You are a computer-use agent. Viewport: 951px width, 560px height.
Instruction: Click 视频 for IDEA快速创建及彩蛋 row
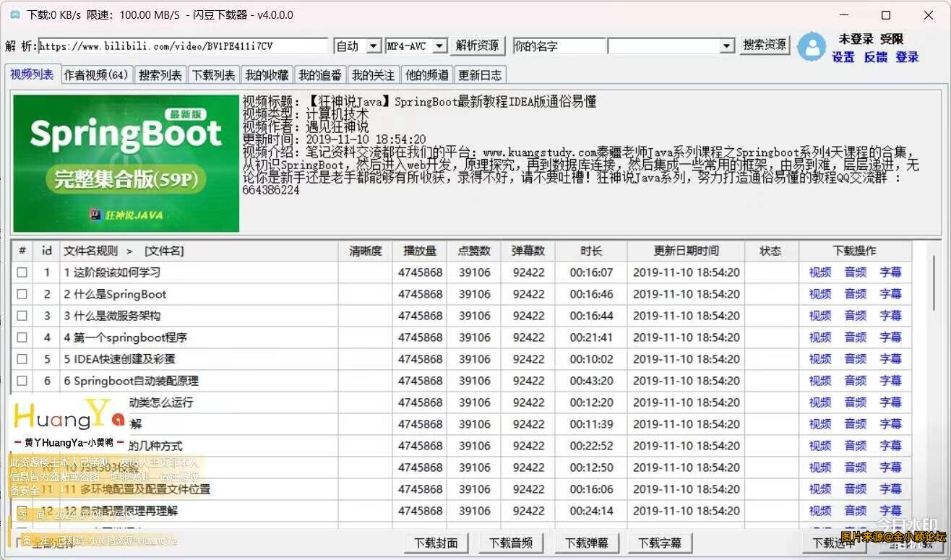[820, 359]
